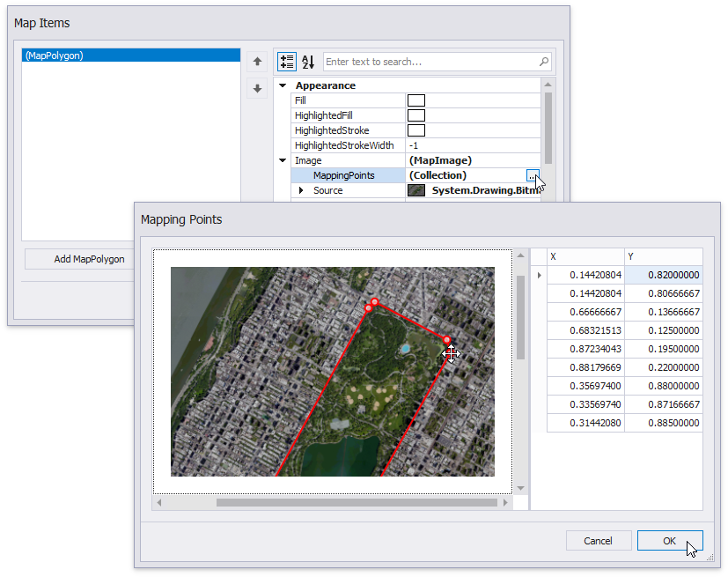The image size is (728, 577).
Task: Focus the property search text box
Action: (430, 62)
